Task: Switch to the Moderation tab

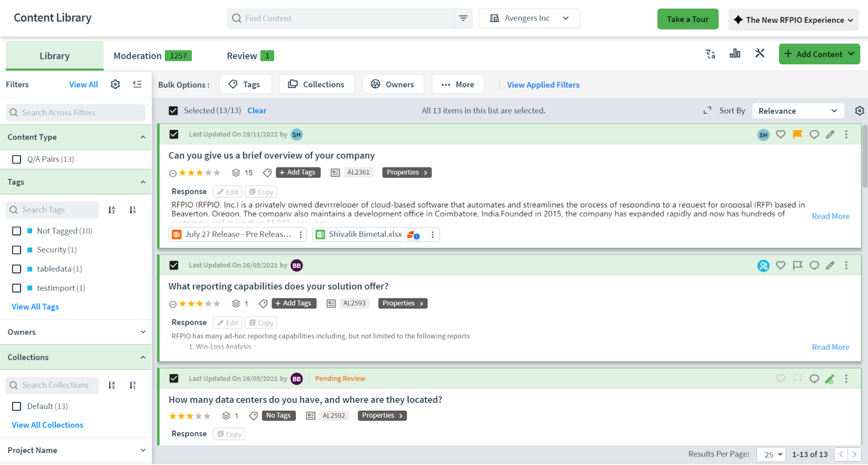Action: coord(152,56)
